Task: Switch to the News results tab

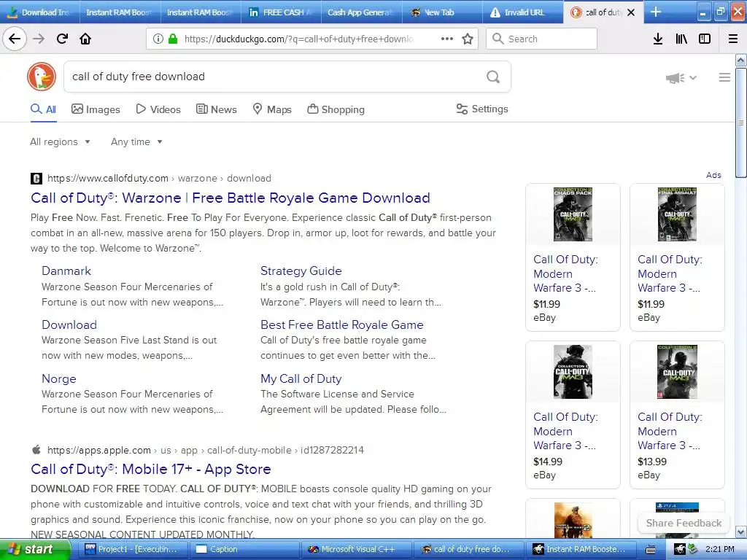Action: (216, 109)
